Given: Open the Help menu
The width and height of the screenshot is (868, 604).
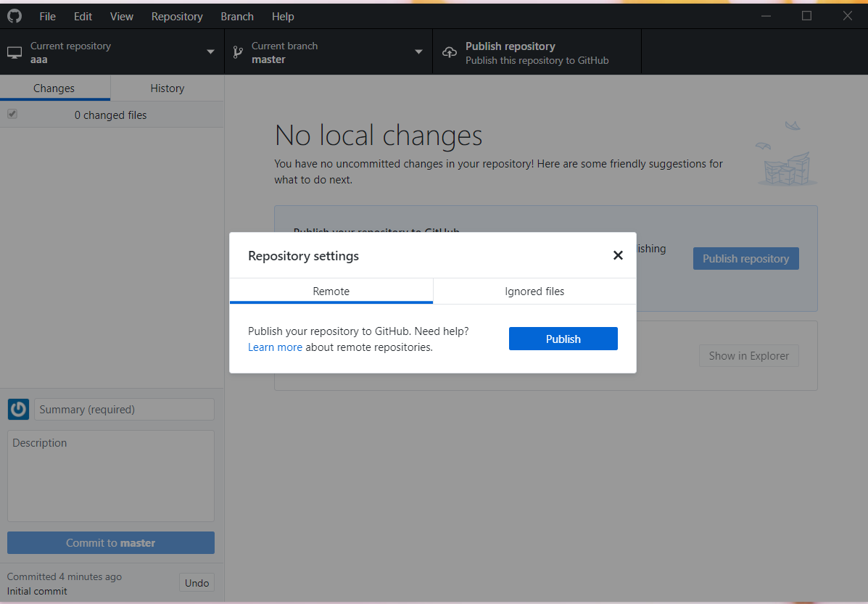Looking at the screenshot, I should (x=283, y=17).
